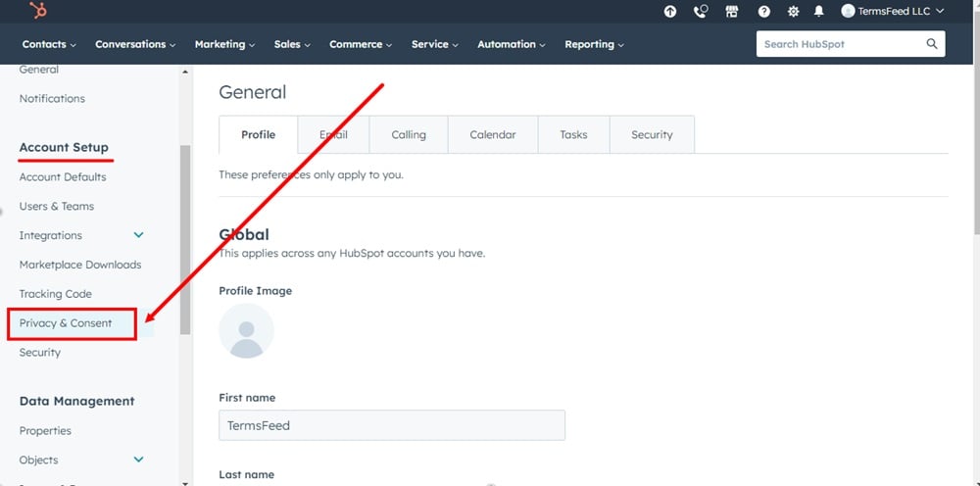This screenshot has width=980, height=486.
Task: Click the search magnifier icon
Action: (x=932, y=44)
